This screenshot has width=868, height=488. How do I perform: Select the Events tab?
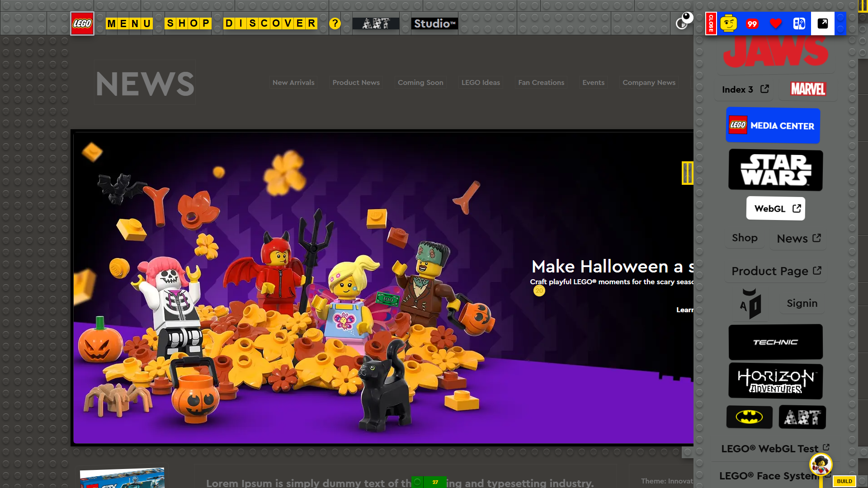(593, 83)
